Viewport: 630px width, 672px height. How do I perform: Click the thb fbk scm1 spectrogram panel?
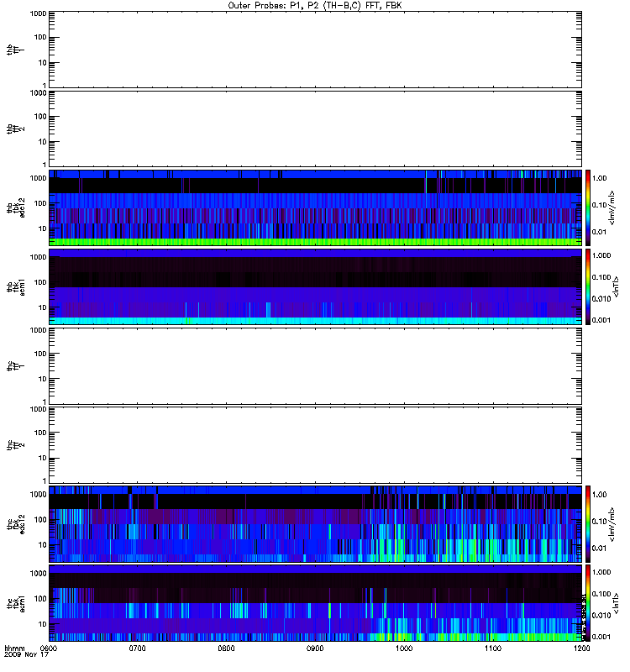315,287
